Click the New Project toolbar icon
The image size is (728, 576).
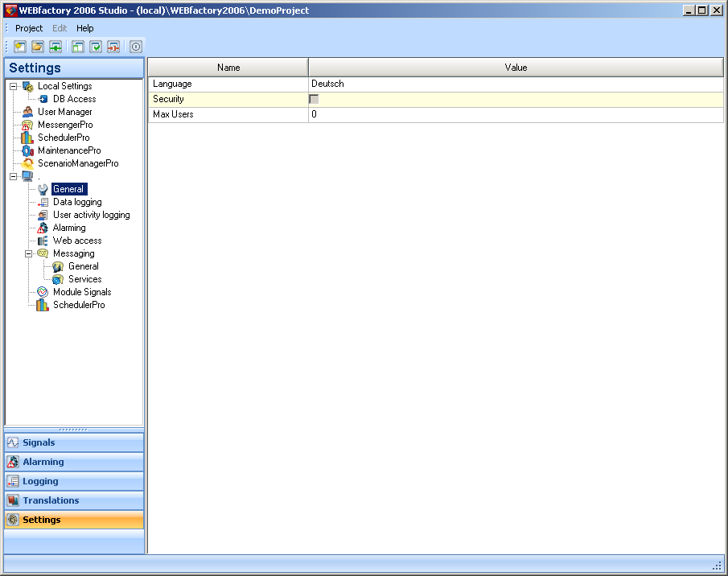(19, 47)
